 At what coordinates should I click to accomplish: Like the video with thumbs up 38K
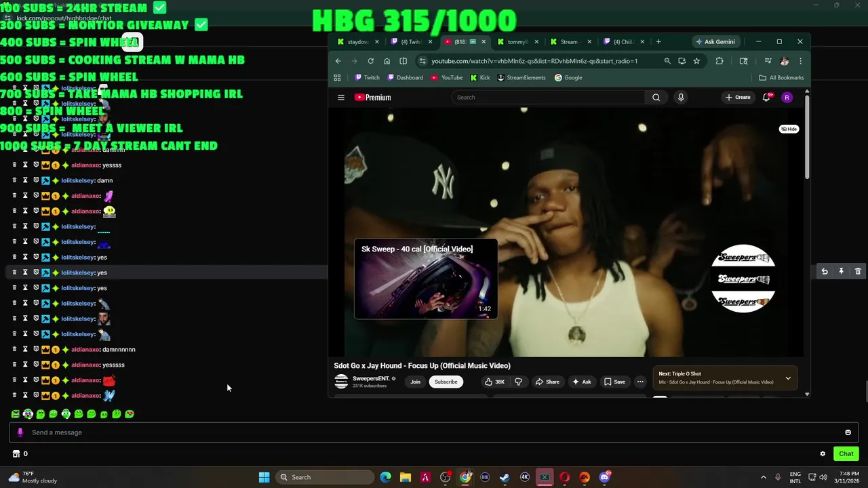[x=494, y=382]
